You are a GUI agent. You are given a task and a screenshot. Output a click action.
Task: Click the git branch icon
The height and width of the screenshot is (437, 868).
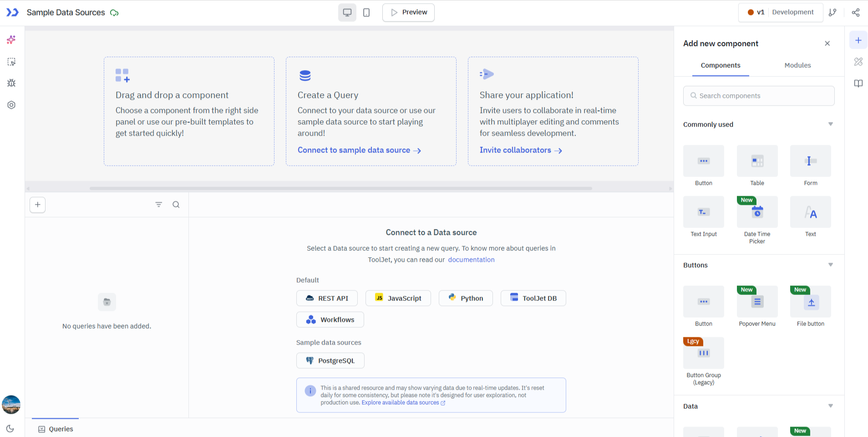click(x=832, y=12)
